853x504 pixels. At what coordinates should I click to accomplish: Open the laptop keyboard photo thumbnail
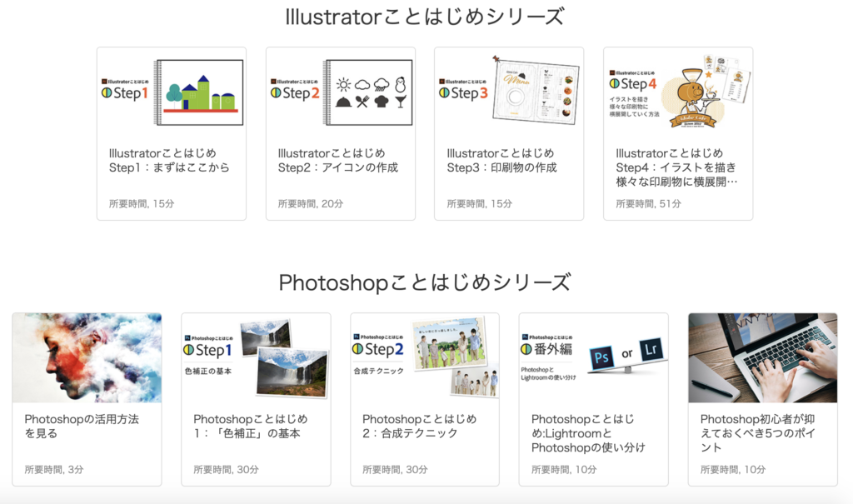(763, 357)
